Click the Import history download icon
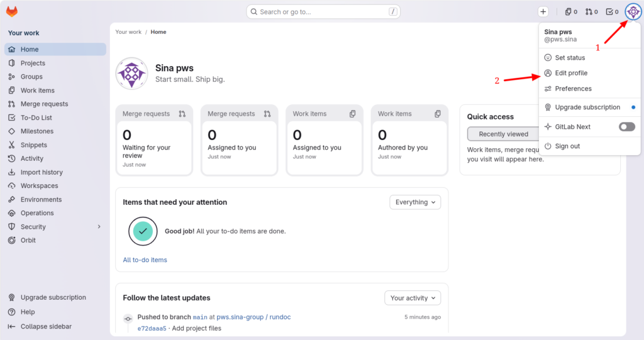 (12, 172)
